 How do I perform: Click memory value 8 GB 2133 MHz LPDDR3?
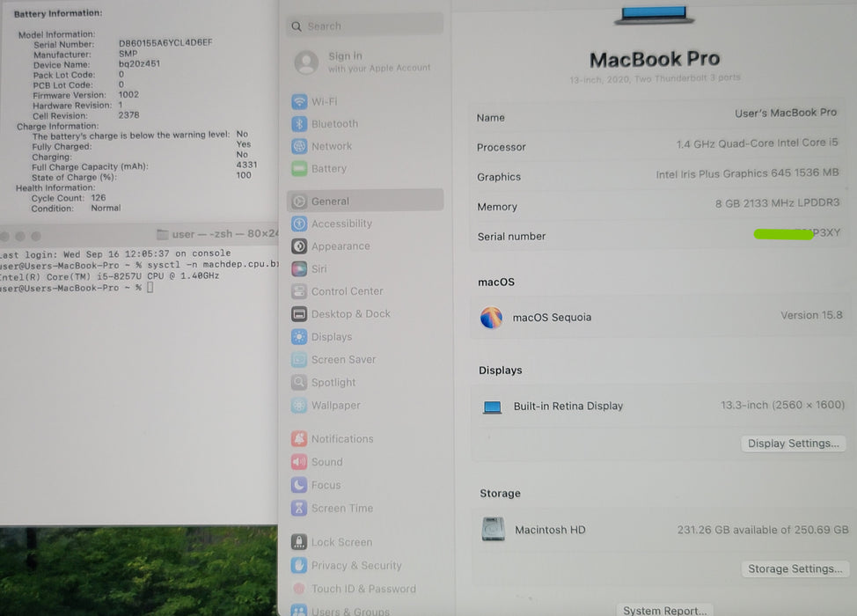777,203
